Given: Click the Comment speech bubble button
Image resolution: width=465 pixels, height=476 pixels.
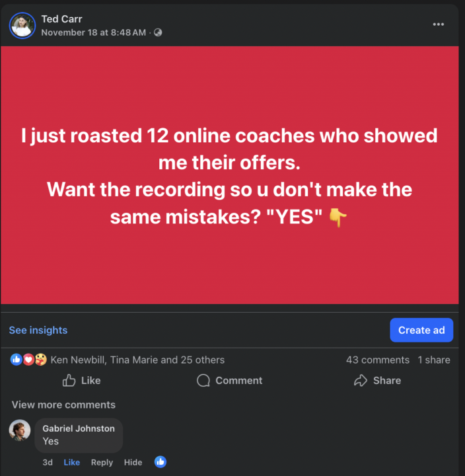Looking at the screenshot, I should (x=230, y=380).
